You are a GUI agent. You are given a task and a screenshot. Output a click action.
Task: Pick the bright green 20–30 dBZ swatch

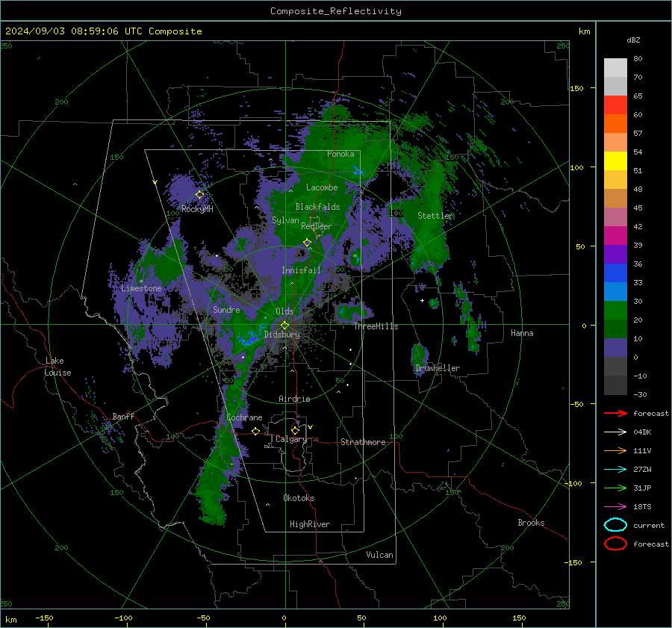point(615,311)
